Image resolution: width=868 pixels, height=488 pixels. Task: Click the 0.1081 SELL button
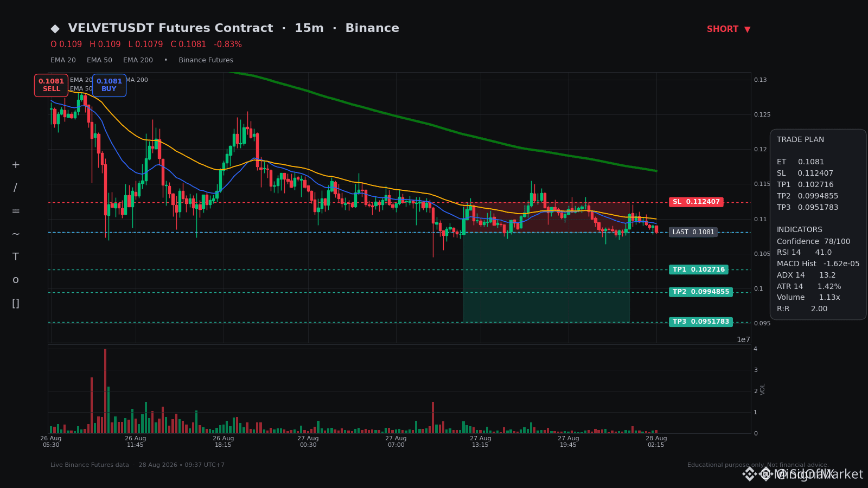coord(51,85)
